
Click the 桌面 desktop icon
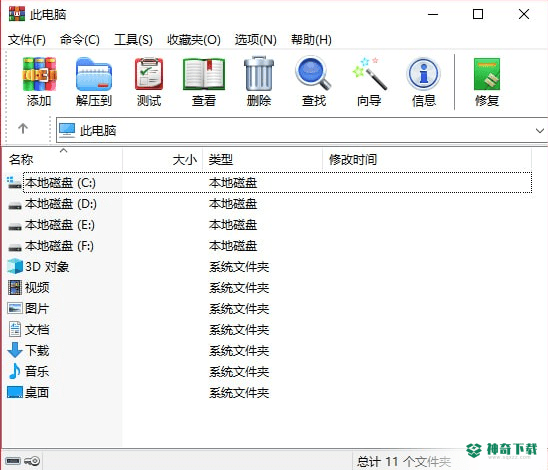[15, 392]
